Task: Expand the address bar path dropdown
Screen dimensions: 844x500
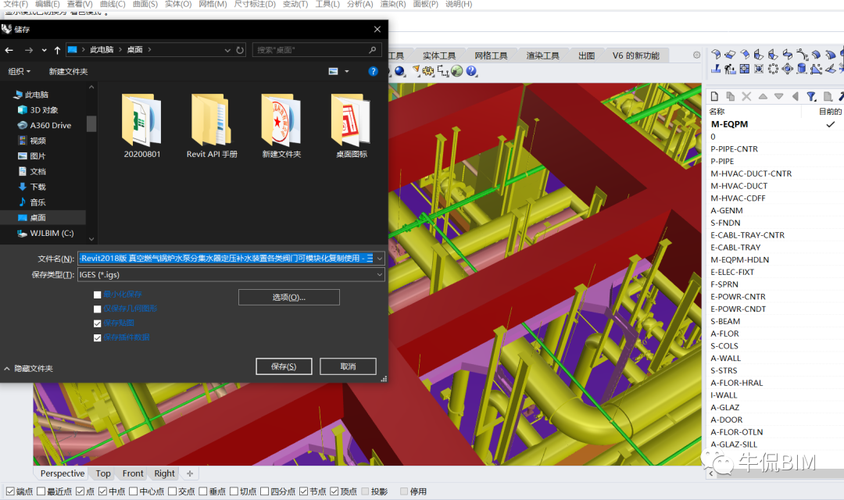Action: point(228,50)
